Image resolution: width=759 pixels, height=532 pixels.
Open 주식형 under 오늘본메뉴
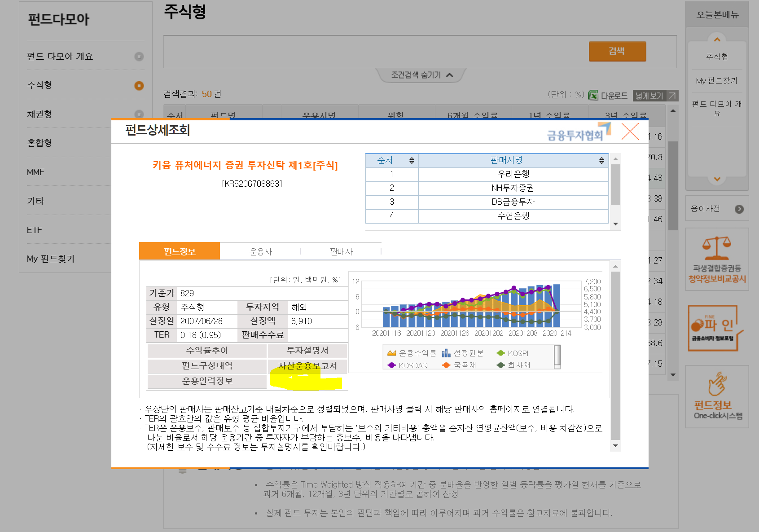pyautogui.click(x=717, y=57)
